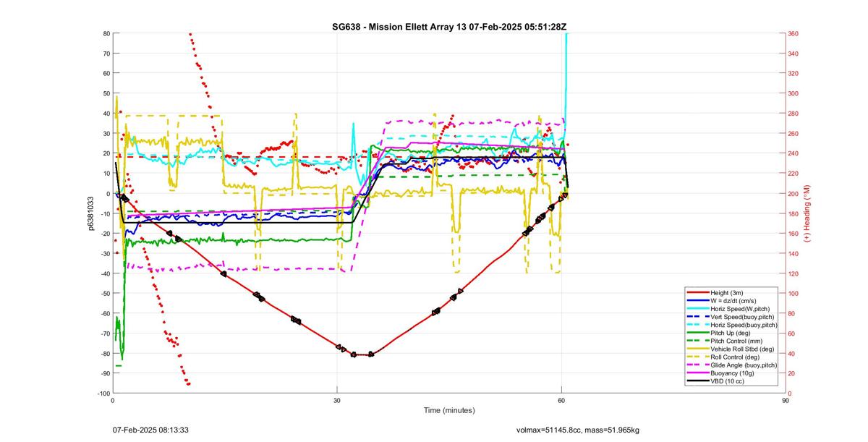Image resolution: width=868 pixels, height=442 pixels.
Task: Click the 'p6381033' y-axis label
Action: [x=92, y=213]
